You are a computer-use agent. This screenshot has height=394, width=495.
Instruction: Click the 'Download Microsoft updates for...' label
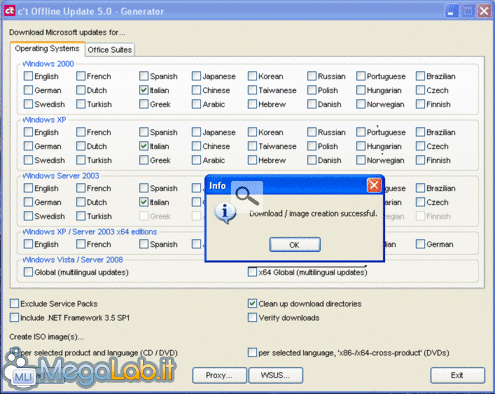(67, 32)
